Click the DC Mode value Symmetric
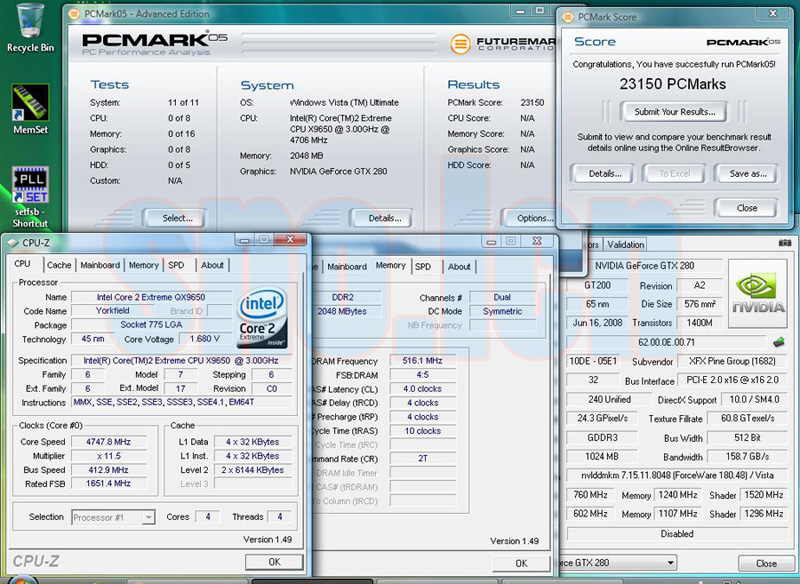800x584 pixels. [503, 311]
